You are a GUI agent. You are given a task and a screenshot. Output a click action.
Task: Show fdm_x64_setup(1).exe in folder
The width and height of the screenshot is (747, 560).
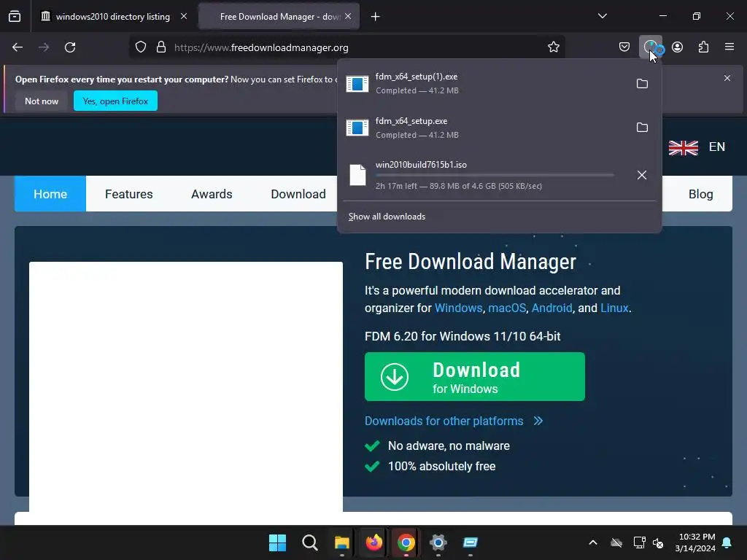pos(642,83)
